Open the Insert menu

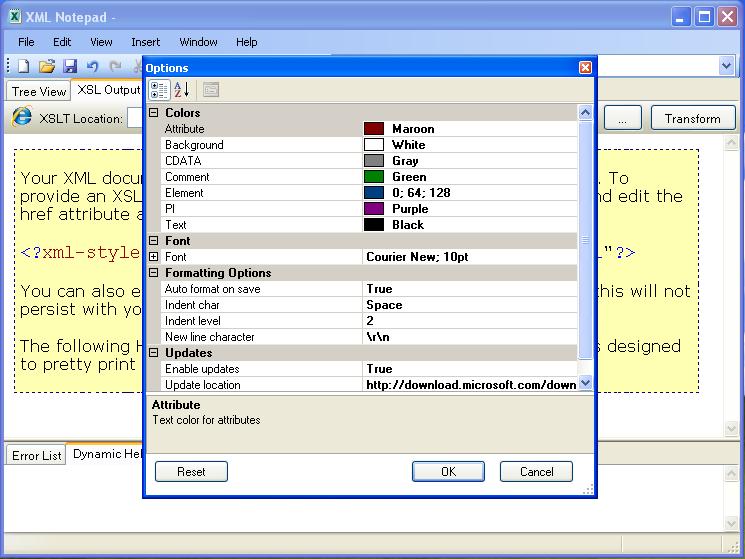coord(145,42)
